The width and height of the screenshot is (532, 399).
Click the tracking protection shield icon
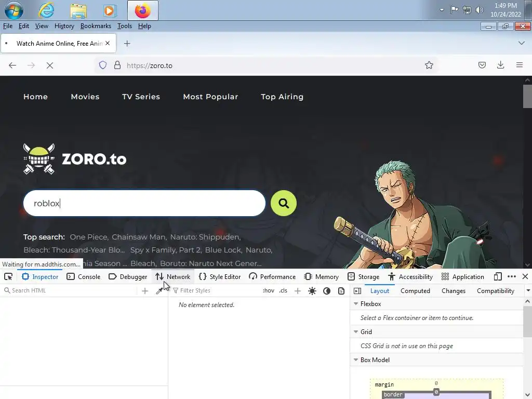tap(103, 65)
